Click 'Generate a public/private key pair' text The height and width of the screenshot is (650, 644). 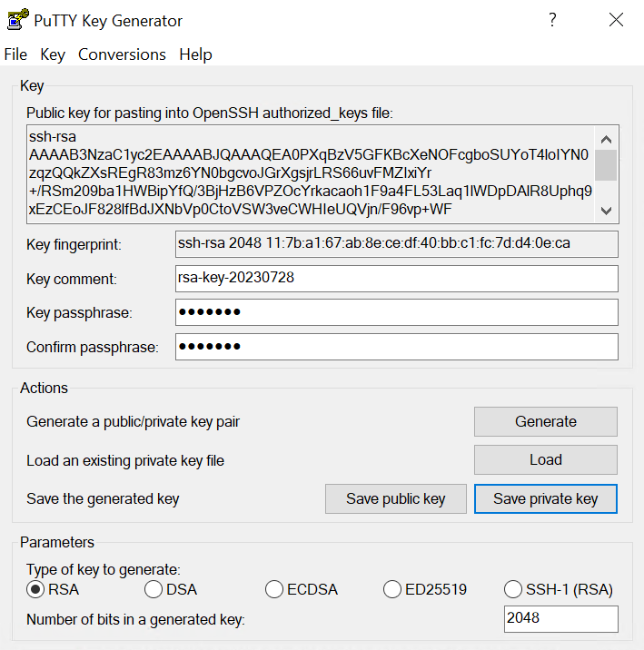coord(134,421)
